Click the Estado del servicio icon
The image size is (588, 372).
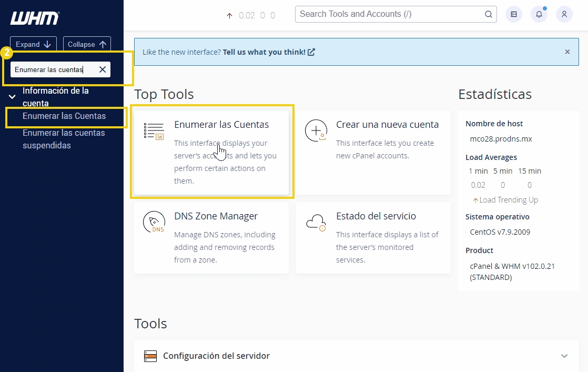pos(316,222)
